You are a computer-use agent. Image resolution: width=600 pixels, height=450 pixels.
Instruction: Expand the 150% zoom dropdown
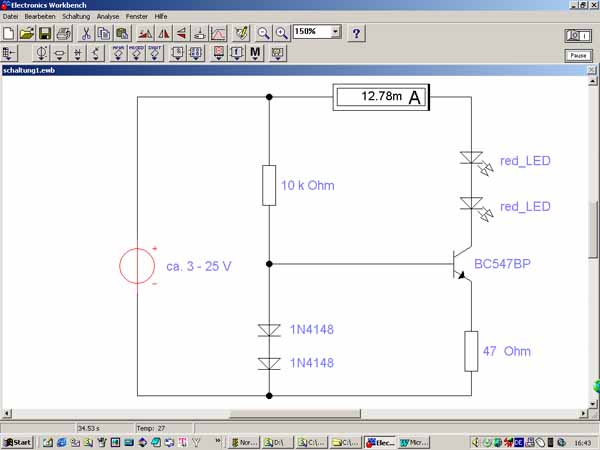click(x=335, y=32)
